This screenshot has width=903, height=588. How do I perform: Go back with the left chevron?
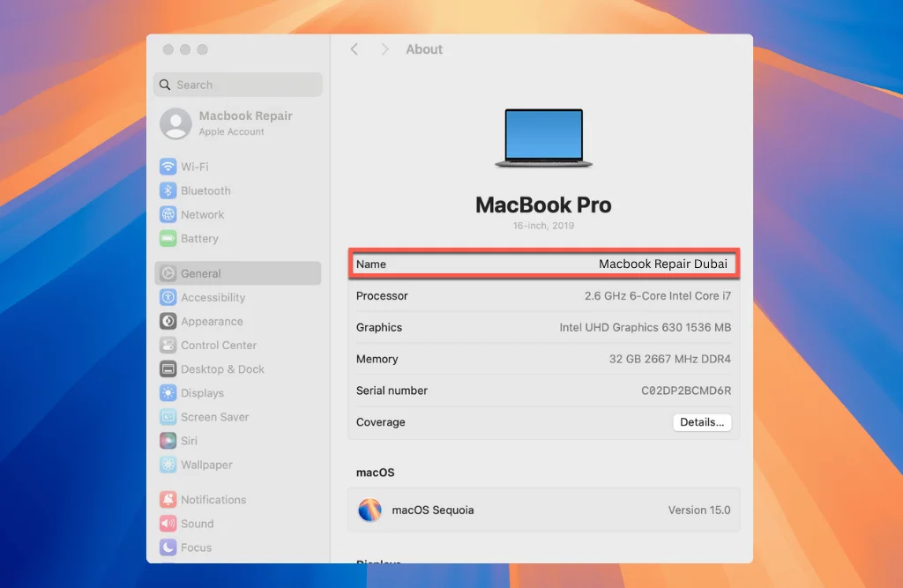point(354,49)
